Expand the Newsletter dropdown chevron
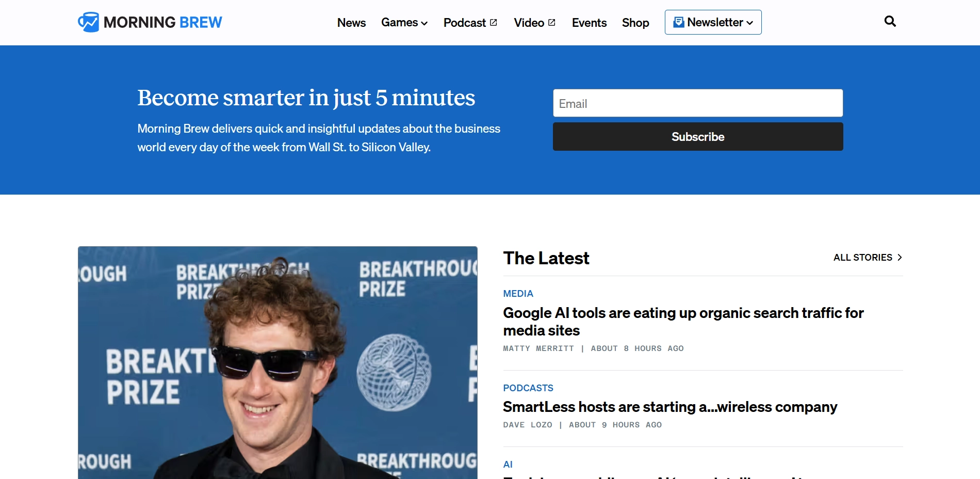Image resolution: width=980 pixels, height=479 pixels. tap(750, 23)
